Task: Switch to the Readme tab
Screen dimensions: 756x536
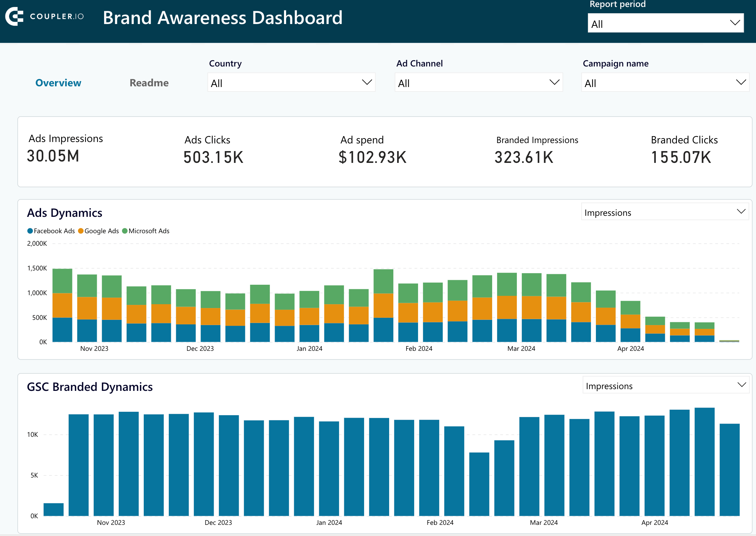Action: (149, 83)
